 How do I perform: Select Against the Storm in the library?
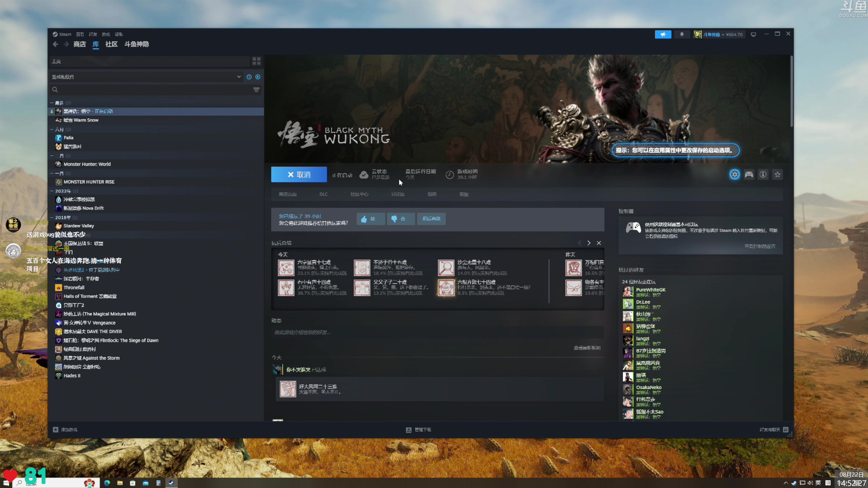[x=156, y=358]
